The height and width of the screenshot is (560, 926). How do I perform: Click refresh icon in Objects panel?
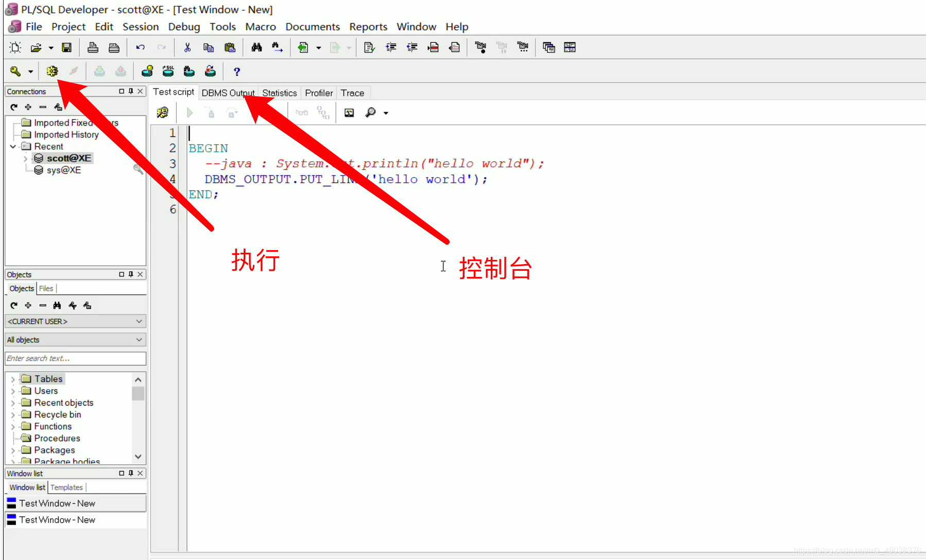[x=14, y=305]
